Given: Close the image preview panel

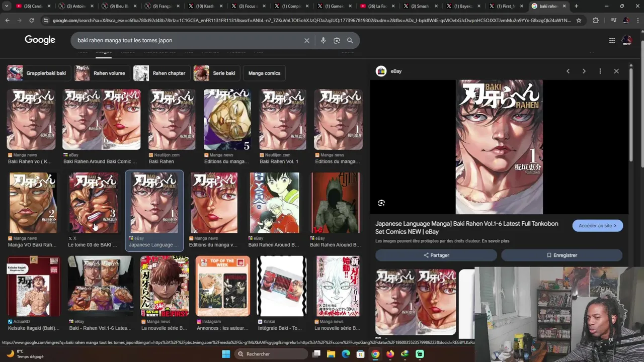Looking at the screenshot, I should [x=616, y=71].
